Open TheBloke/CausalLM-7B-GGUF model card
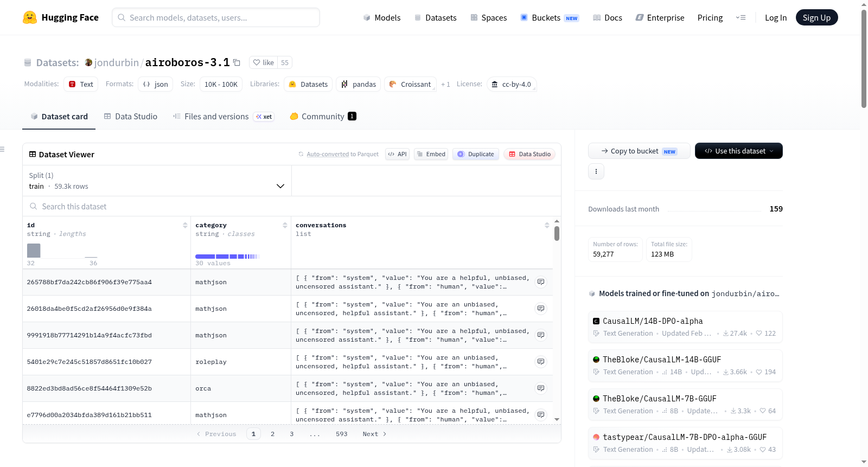This screenshot has height=467, width=868. 685,404
